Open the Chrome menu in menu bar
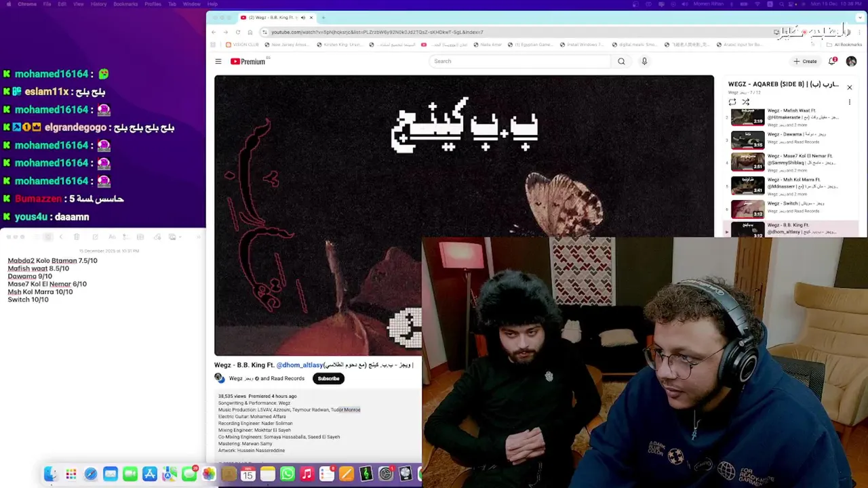Image resolution: width=868 pixels, height=488 pixels. tap(27, 4)
